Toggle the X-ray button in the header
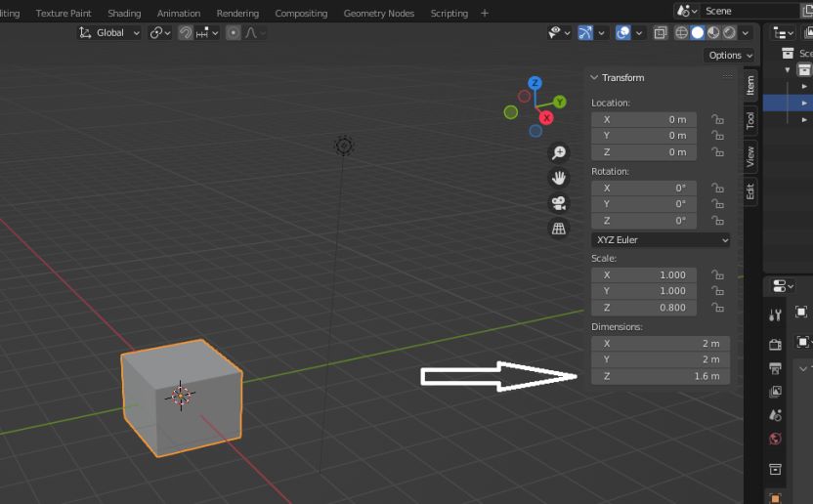Image resolution: width=813 pixels, height=504 pixels. [x=661, y=32]
